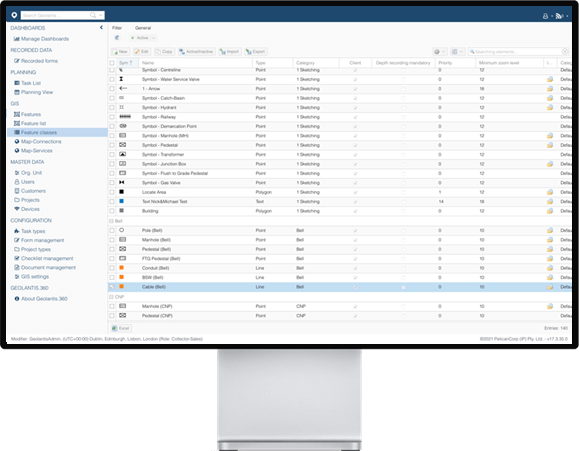Viewport: 579px width, 451px height.
Task: Click the refresh icon under Filter
Action: 117,38
